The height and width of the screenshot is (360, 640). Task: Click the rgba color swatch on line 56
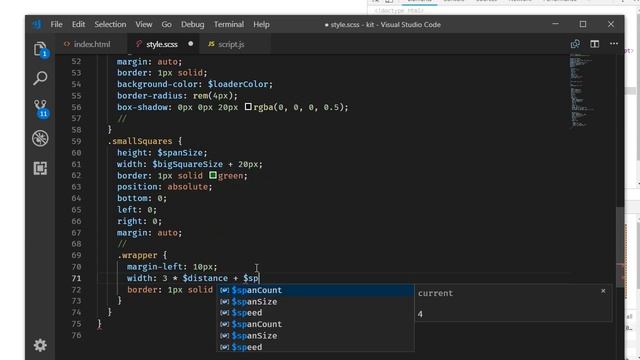248,107
